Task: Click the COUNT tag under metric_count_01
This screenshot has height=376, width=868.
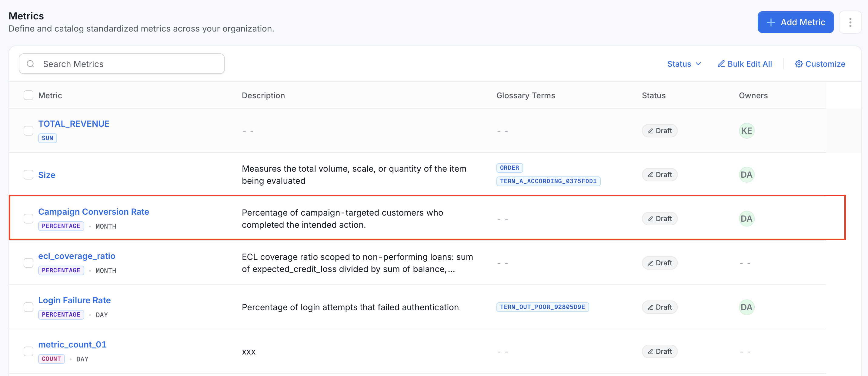Action: click(51, 359)
